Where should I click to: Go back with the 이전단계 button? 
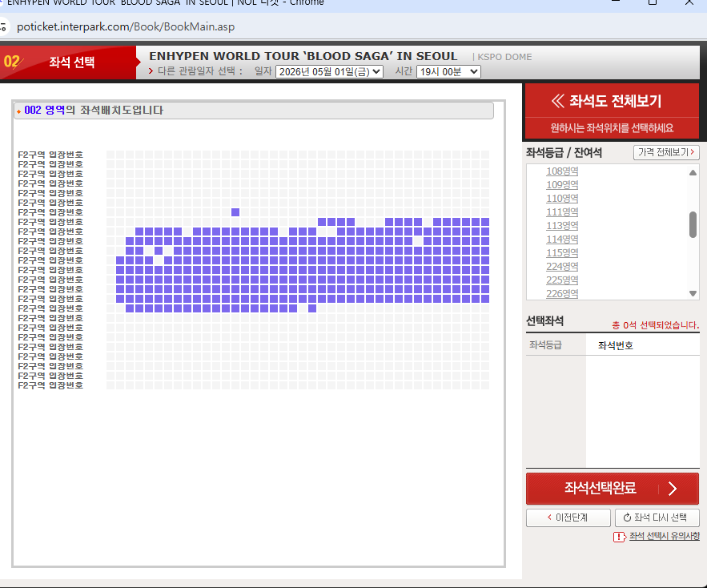[x=568, y=518]
